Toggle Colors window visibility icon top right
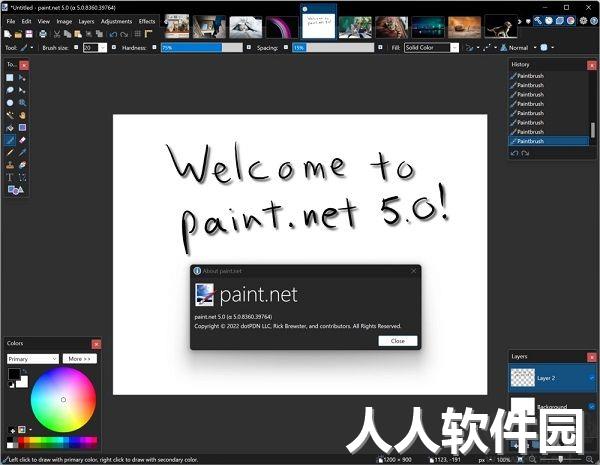This screenshot has width=600, height=465. pyautogui.click(x=571, y=21)
